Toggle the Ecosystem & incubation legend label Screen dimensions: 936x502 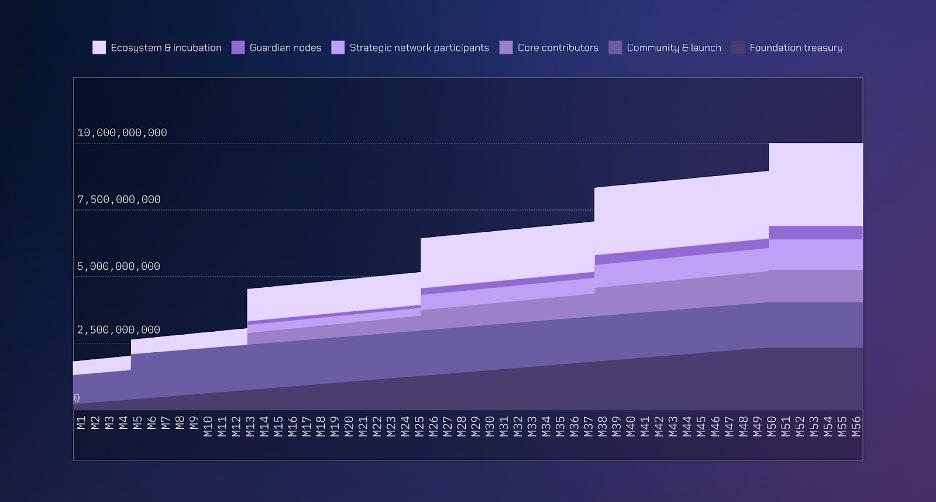(166, 48)
